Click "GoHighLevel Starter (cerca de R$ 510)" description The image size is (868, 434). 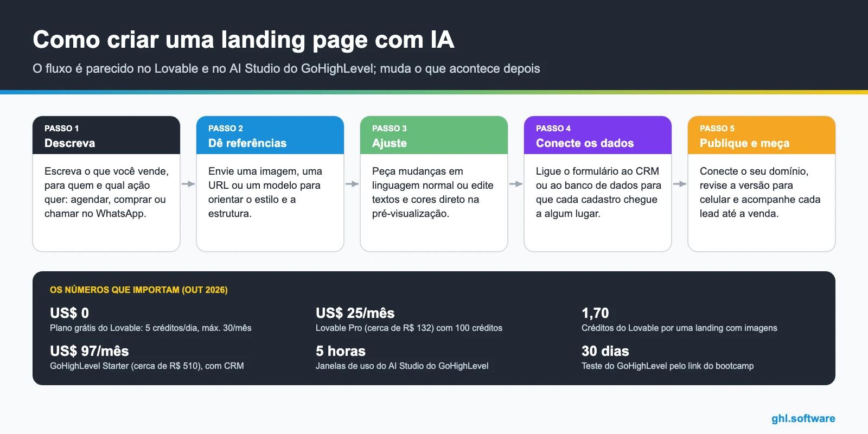[x=147, y=366]
